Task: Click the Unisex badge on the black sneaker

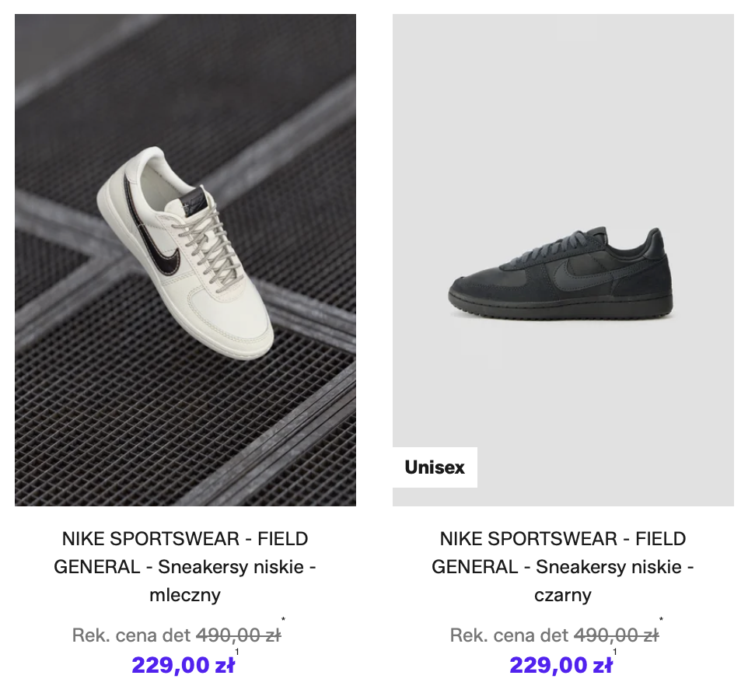Action: (x=435, y=467)
